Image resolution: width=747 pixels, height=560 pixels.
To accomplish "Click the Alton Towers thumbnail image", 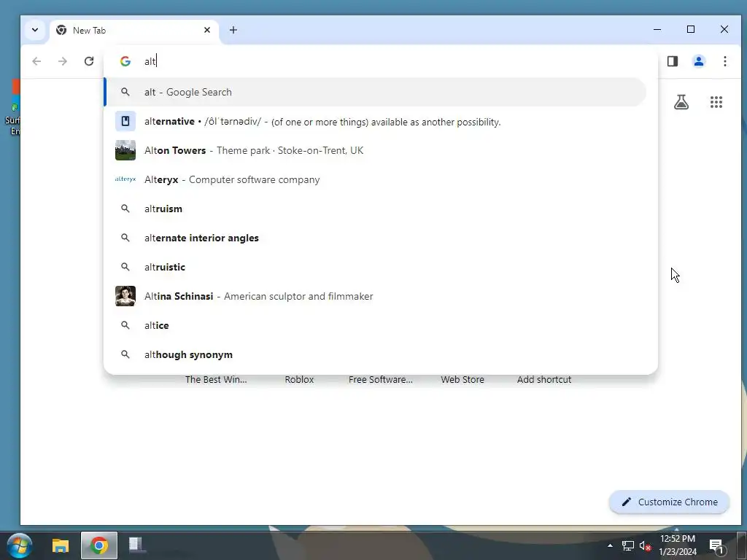I will click(125, 150).
